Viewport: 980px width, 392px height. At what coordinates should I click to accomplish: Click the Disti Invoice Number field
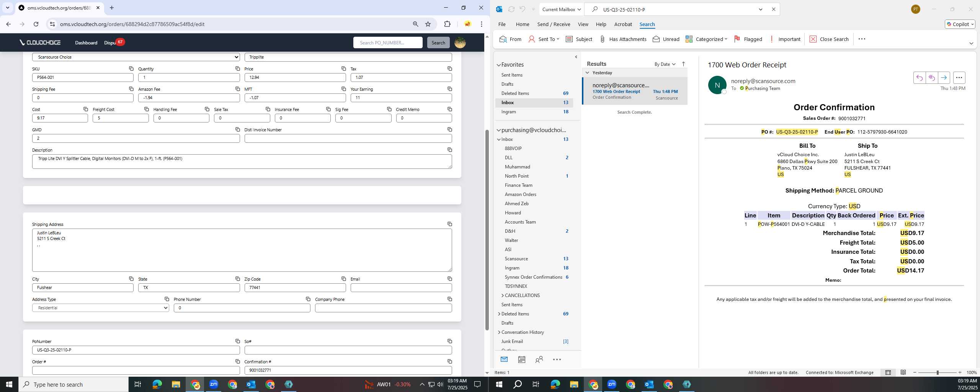click(348, 138)
